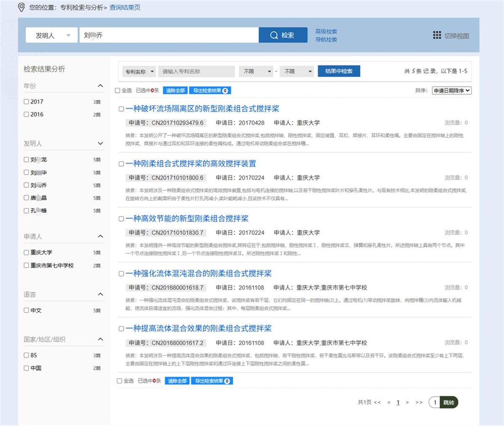The width and height of the screenshot is (504, 426).
Task: Click the 结果中检索 button
Action: tap(339, 71)
